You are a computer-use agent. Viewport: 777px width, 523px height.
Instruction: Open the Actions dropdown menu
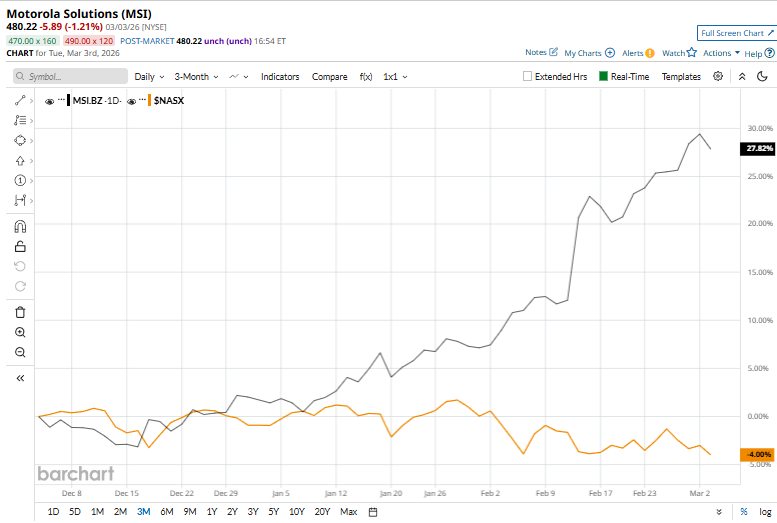(x=720, y=53)
